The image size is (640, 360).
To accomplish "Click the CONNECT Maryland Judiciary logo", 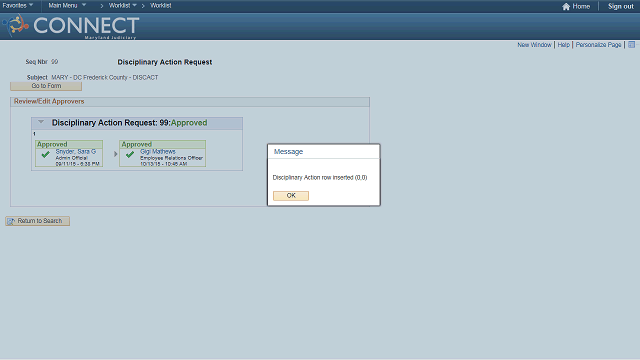I will pyautogui.click(x=71, y=27).
